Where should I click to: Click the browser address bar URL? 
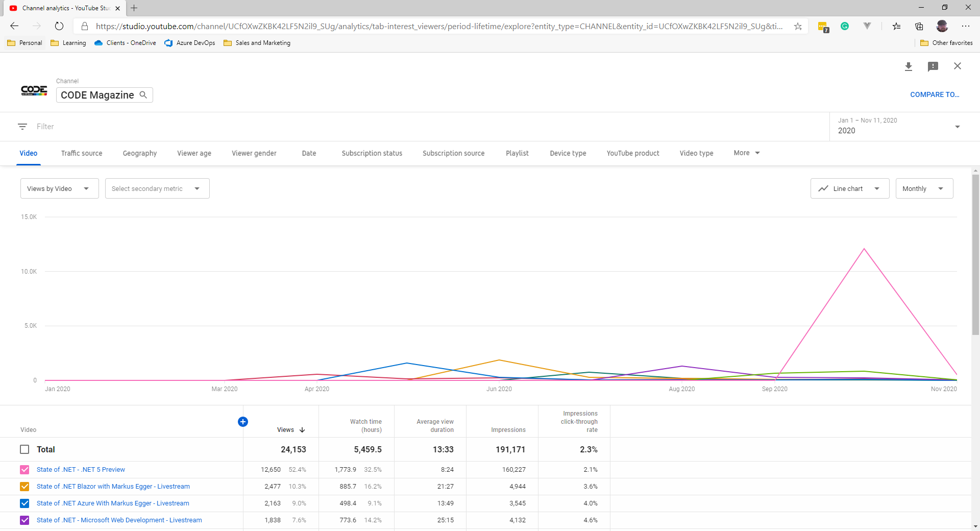439,26
